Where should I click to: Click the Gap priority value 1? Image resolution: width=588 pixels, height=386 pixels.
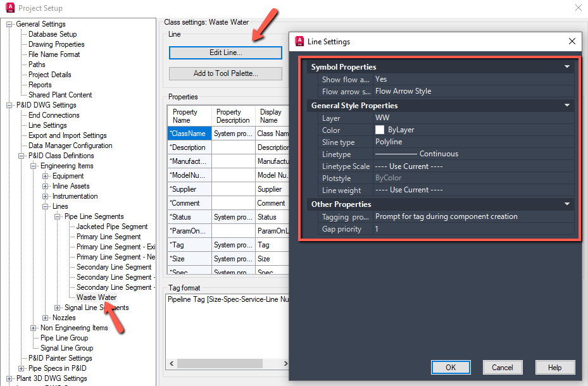coord(473,229)
